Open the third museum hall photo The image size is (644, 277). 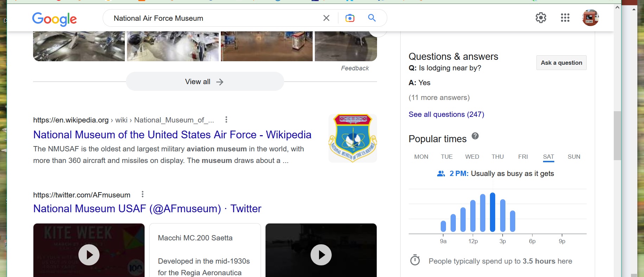click(x=267, y=46)
